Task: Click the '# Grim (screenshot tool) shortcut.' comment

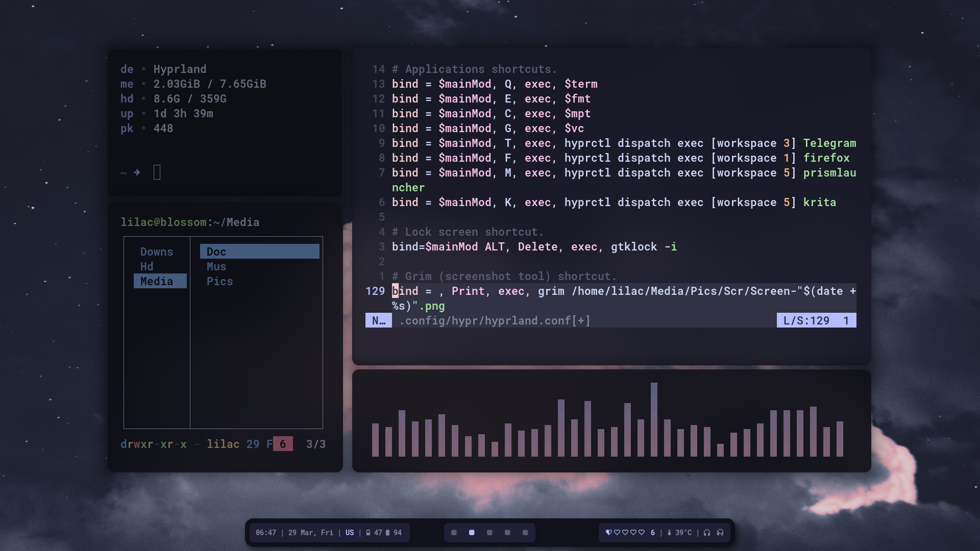Action: point(504,277)
